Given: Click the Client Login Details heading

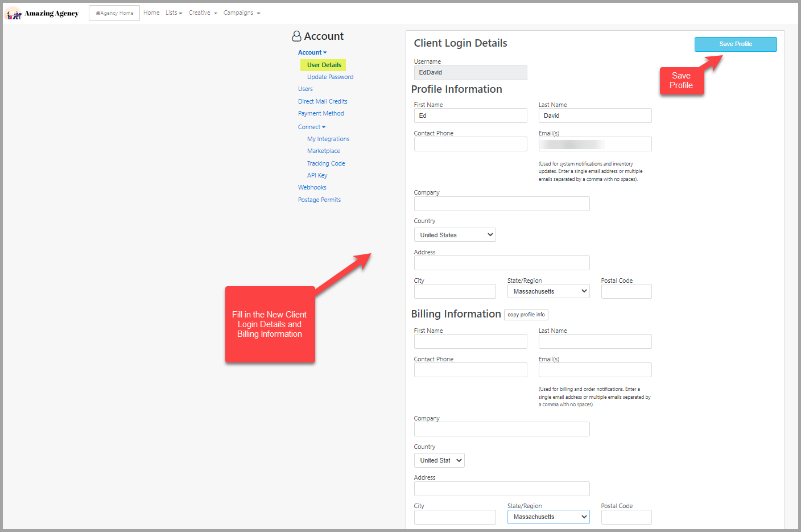Looking at the screenshot, I should [x=460, y=43].
